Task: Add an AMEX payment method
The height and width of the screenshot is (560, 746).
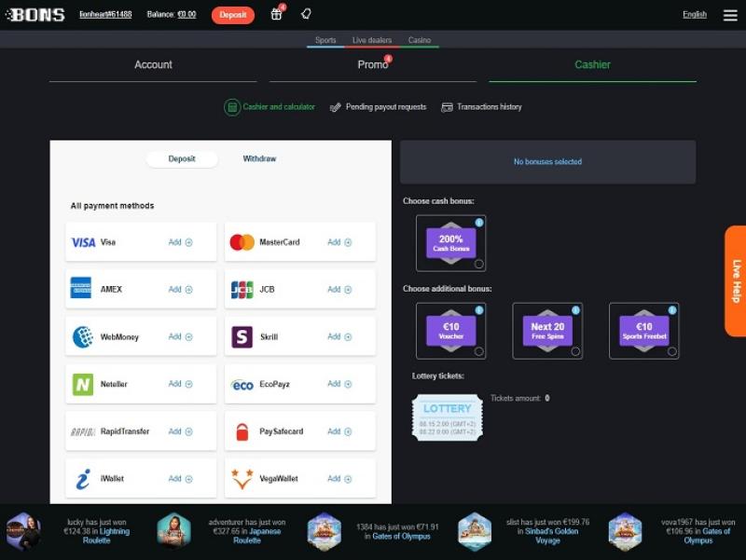Action: click(180, 290)
